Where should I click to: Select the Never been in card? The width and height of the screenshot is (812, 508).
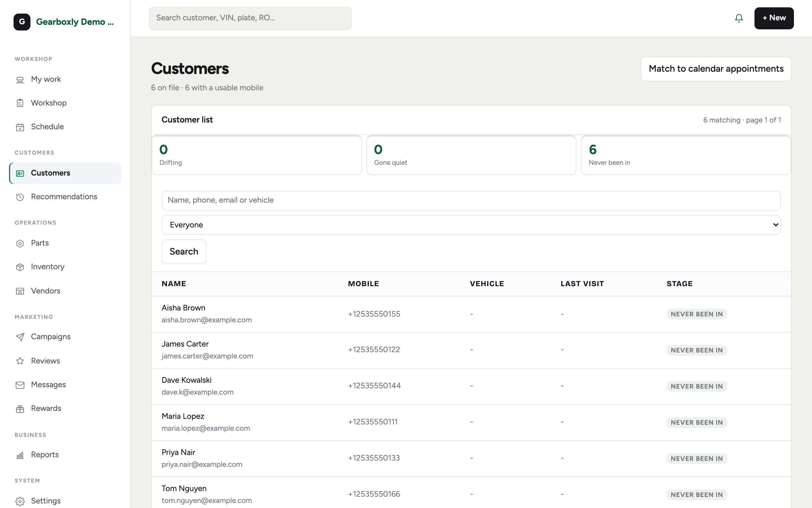click(x=686, y=155)
